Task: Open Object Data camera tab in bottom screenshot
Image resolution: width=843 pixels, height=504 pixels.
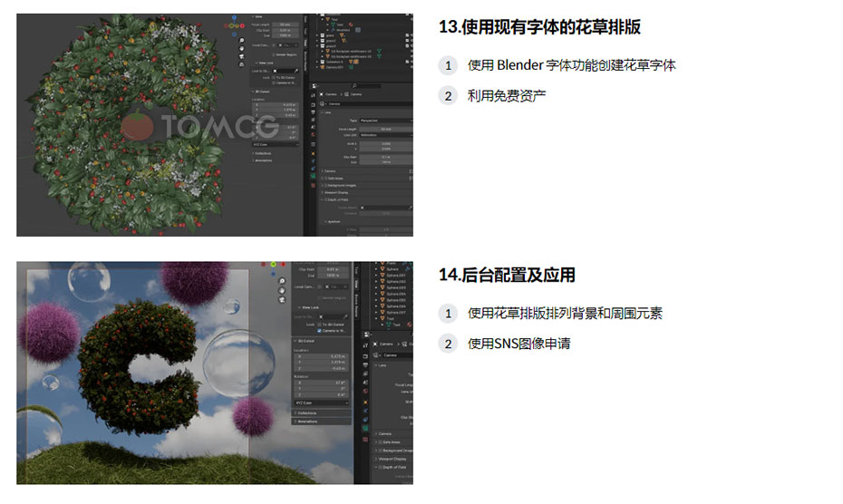Action: tap(365, 428)
